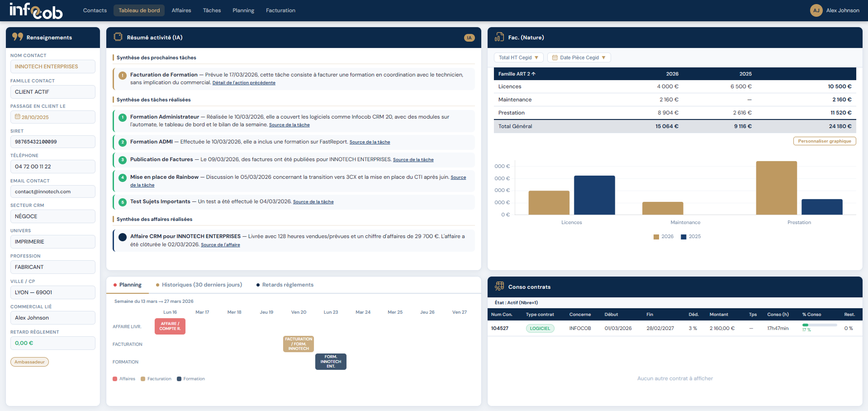Click badge 3 beside Publication de Factures
This screenshot has height=411, width=868.
click(x=123, y=160)
